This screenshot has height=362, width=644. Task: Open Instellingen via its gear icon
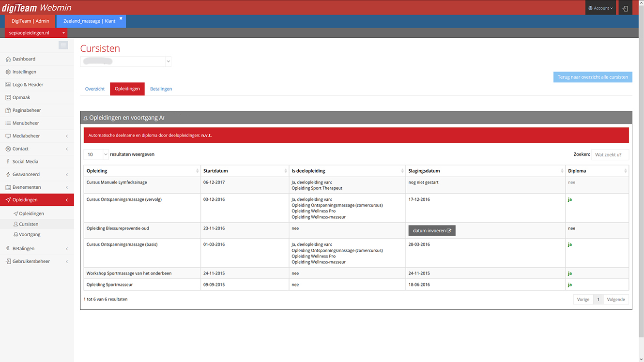pyautogui.click(x=8, y=72)
